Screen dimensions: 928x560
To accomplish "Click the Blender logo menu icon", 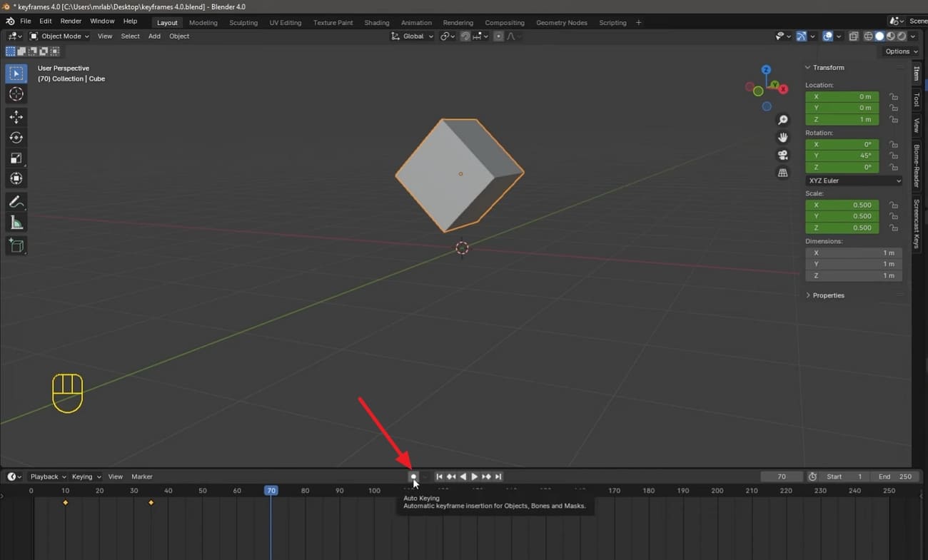I will tap(10, 21).
